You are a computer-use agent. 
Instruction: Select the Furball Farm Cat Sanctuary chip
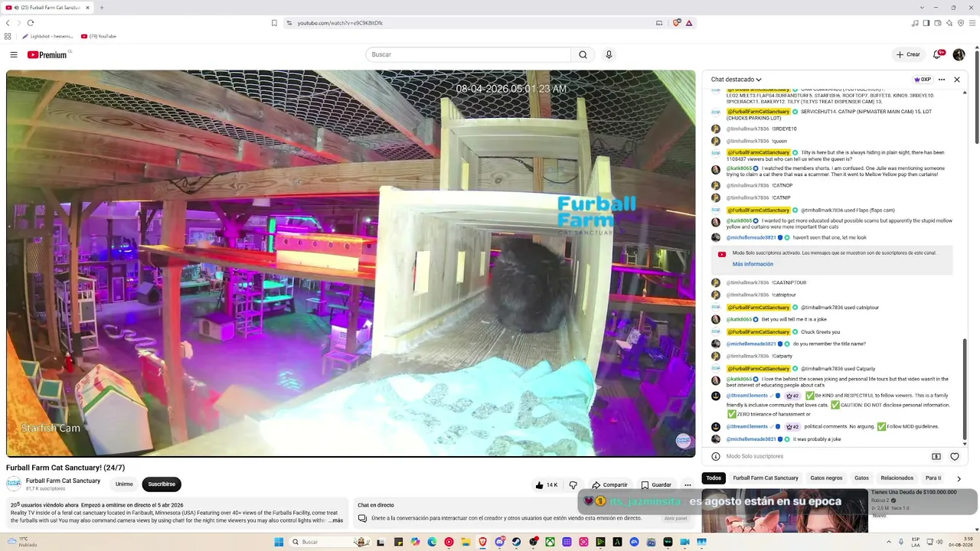point(766,478)
